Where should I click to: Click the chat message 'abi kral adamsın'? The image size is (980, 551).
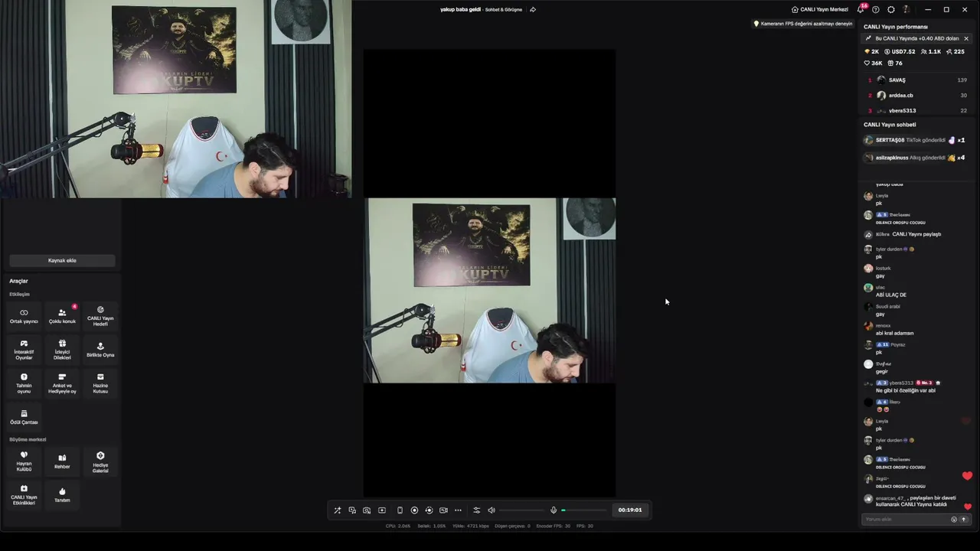point(894,333)
